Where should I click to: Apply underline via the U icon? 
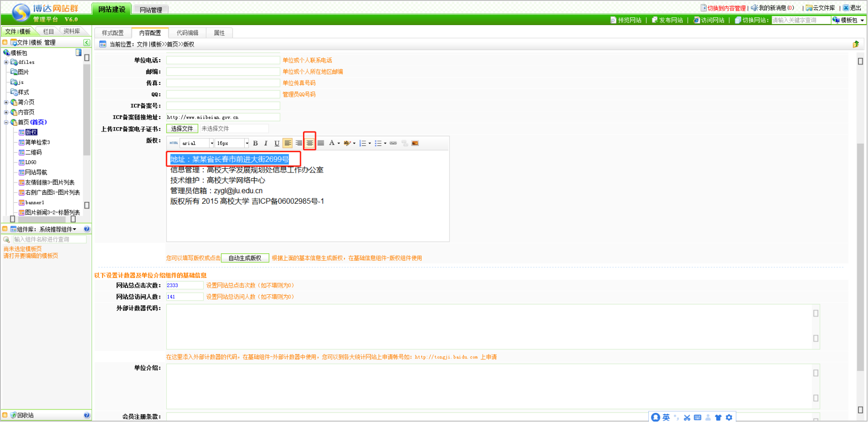pos(276,143)
